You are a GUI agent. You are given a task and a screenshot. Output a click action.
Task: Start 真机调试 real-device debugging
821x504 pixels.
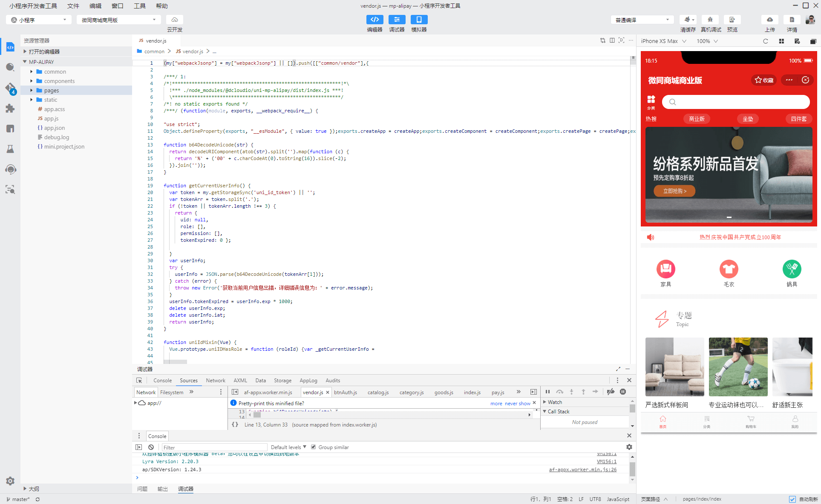coord(710,20)
